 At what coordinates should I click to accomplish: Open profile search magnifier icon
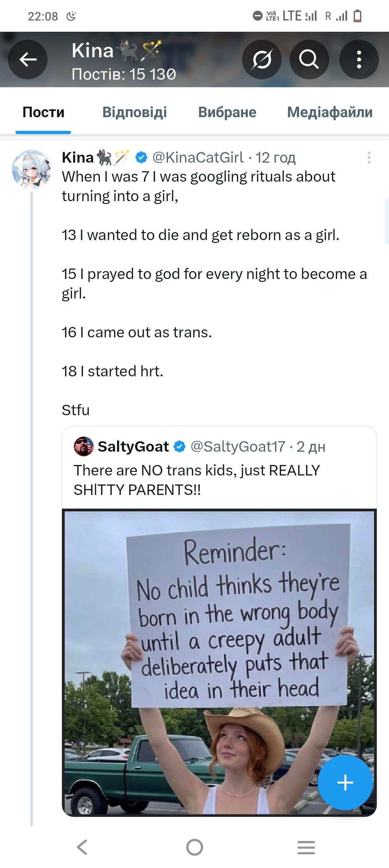[309, 59]
